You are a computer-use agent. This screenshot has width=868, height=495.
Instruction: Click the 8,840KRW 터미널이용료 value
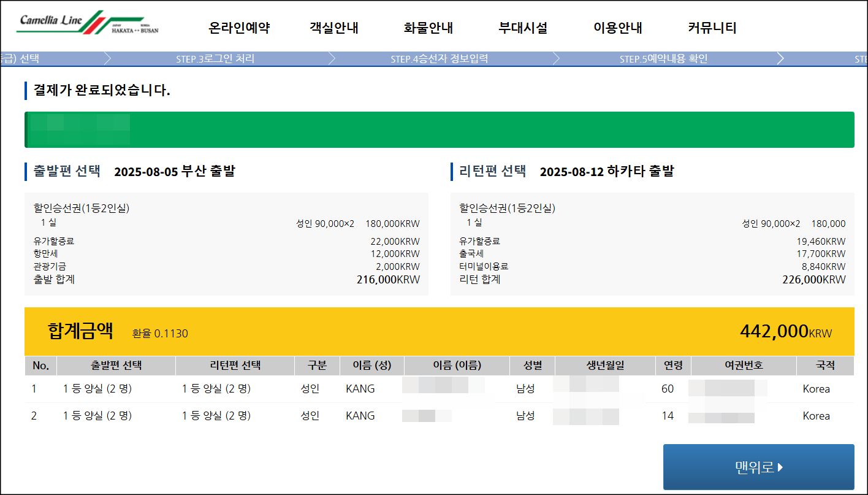(x=823, y=267)
